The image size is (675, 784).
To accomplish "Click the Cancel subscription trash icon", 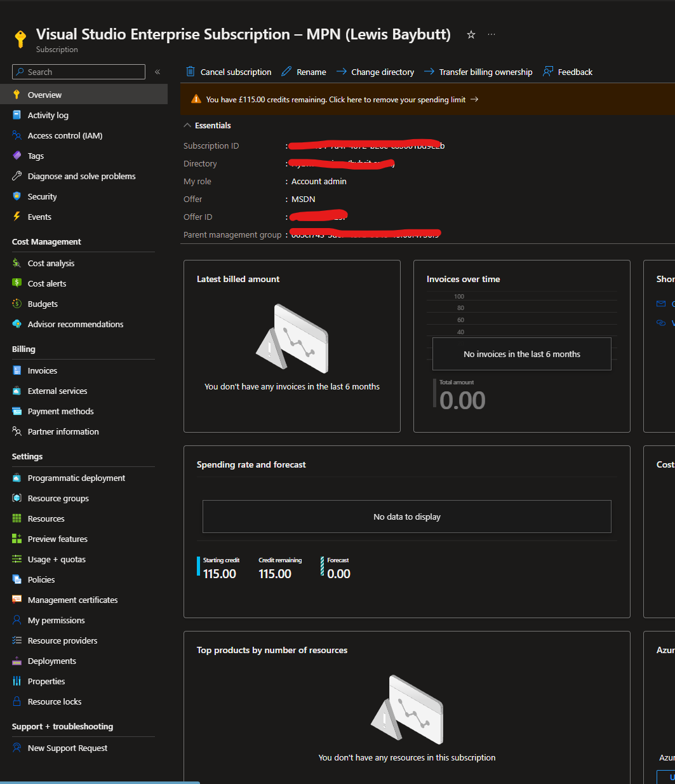I will pos(190,72).
